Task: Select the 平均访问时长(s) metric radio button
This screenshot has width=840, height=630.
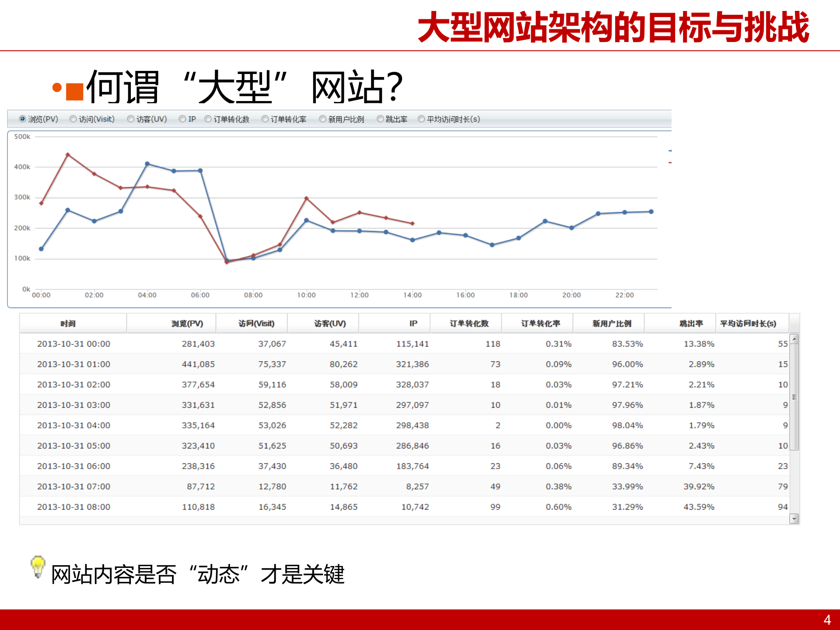Action: pos(421,119)
